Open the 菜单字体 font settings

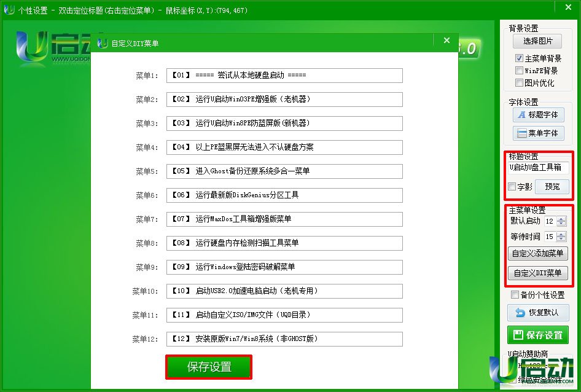(539, 133)
